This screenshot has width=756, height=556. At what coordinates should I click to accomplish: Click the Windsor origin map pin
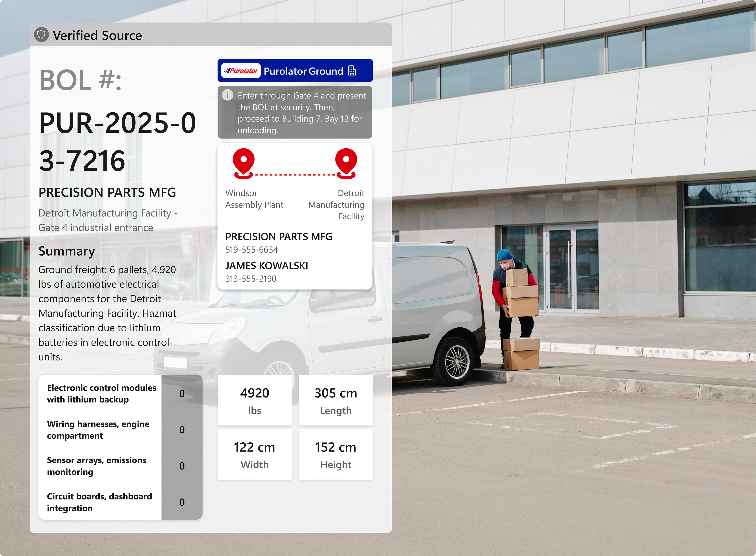(x=244, y=163)
